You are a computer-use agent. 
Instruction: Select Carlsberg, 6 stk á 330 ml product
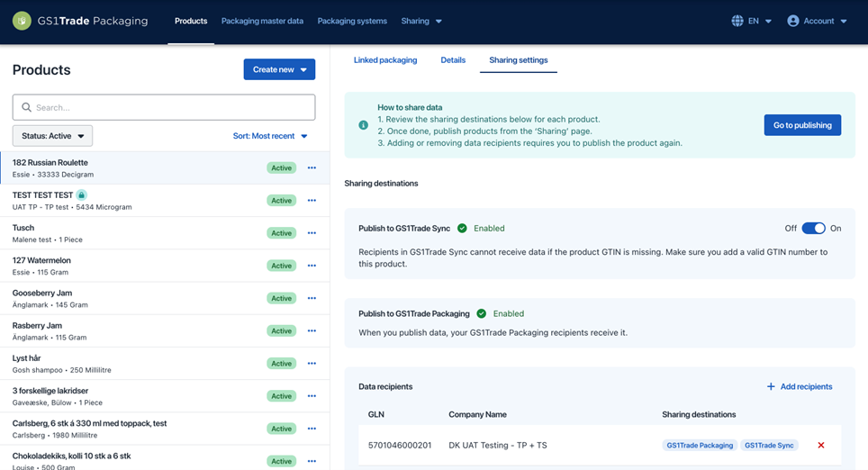[165, 429]
